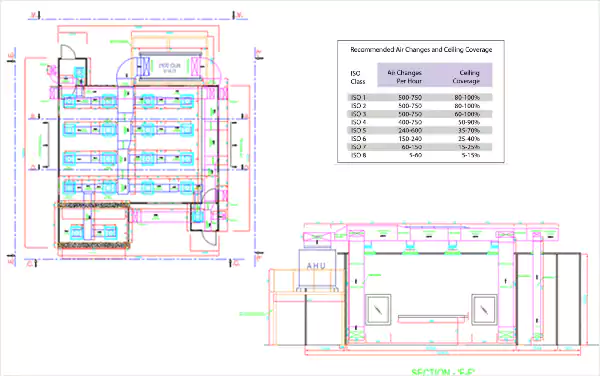This screenshot has height=376, width=600.
Task: Select the 'ISO 5' row label
Action: point(359,130)
